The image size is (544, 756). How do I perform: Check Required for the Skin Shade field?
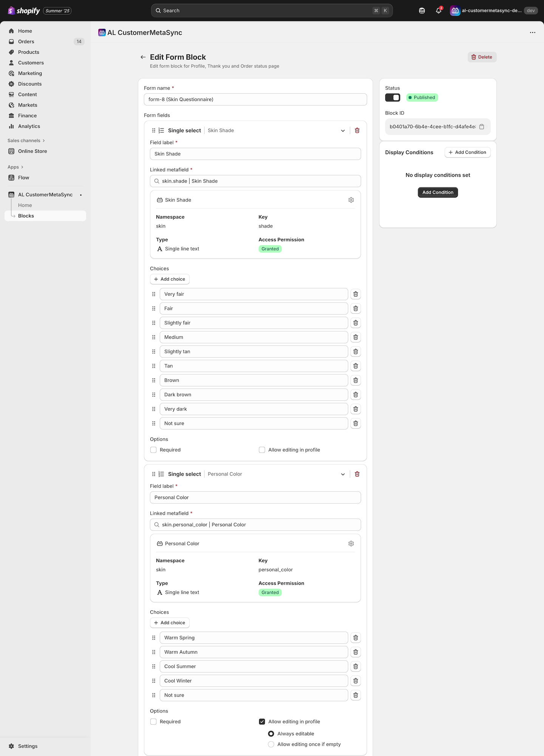tap(153, 450)
